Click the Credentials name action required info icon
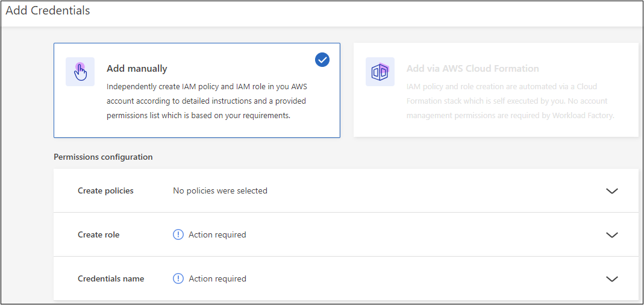 tap(178, 278)
